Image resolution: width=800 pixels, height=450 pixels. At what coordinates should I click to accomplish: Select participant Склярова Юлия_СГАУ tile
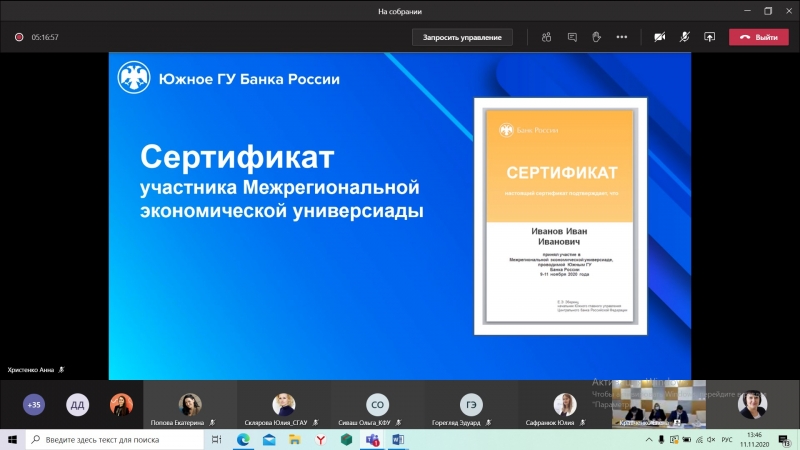[284, 405]
